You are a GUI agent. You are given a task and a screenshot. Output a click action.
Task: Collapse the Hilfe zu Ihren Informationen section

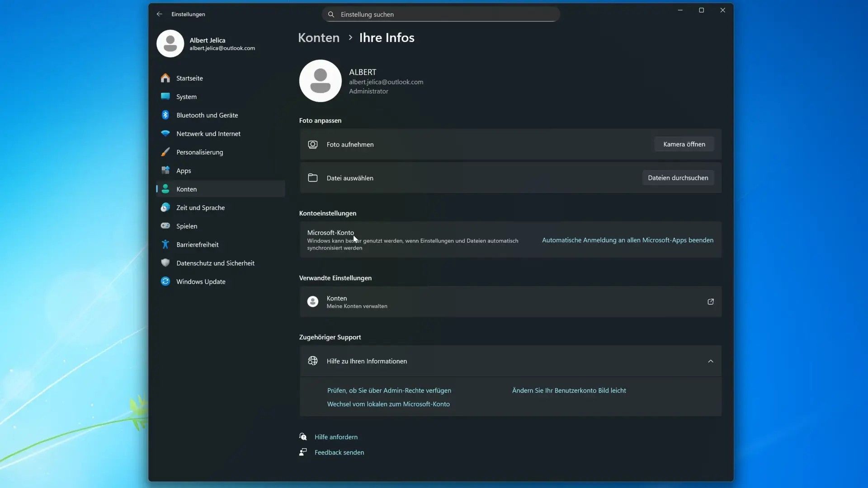point(710,361)
